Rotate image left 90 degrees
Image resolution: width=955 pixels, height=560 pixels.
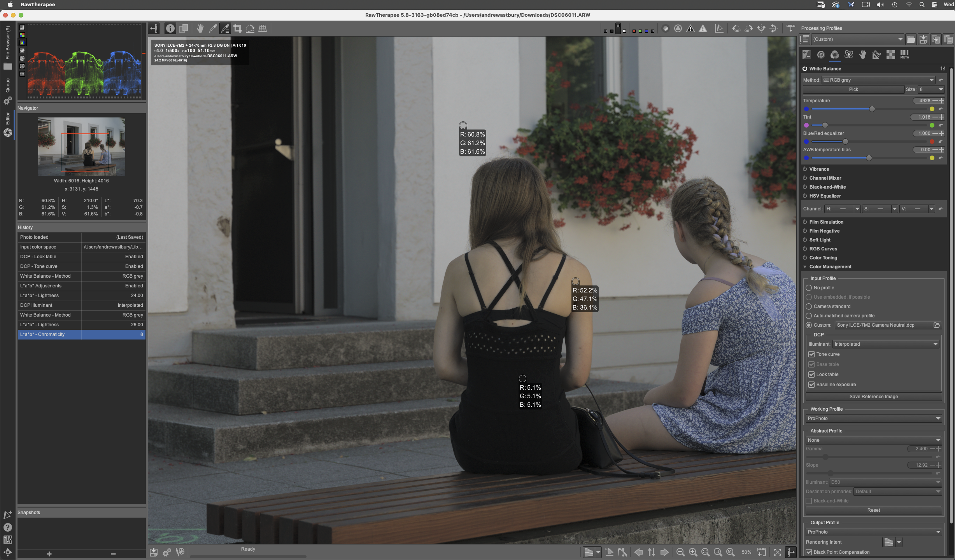point(736,28)
